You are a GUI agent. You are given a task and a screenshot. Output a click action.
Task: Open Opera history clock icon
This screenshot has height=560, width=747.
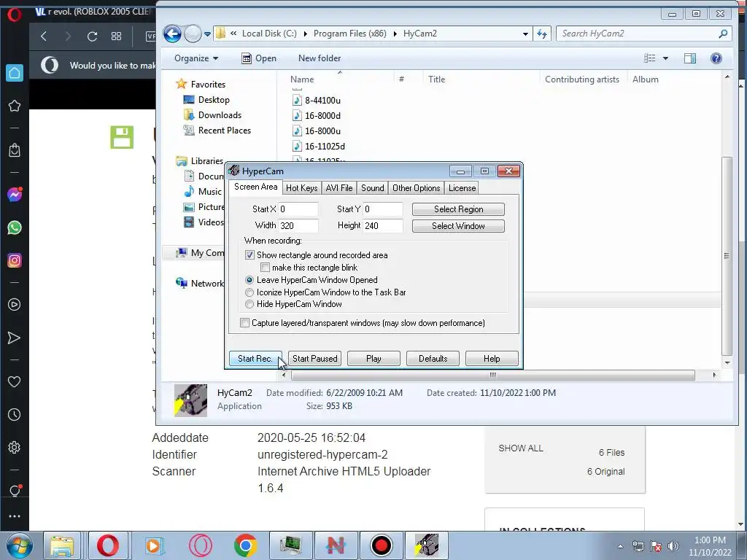[15, 415]
